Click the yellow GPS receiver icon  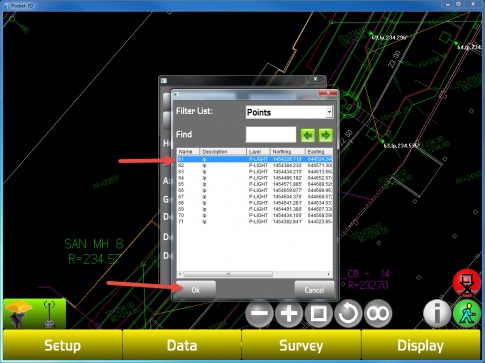19,313
